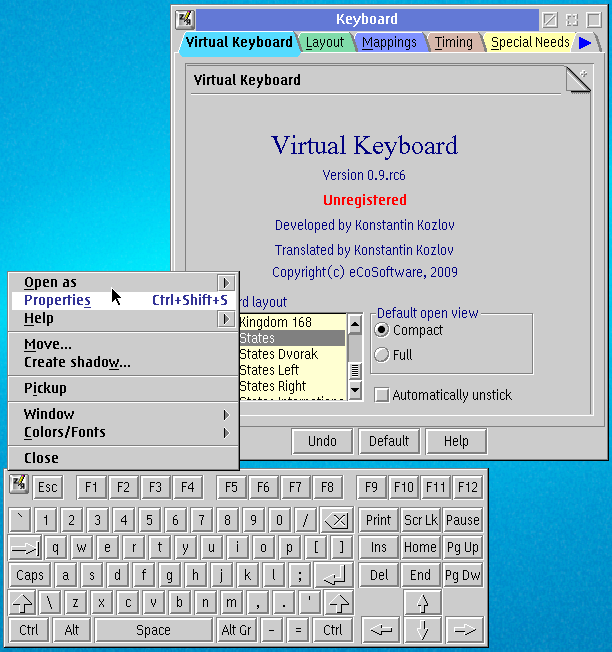Screen dimensions: 612x652
Task: Click the left Shift arrow key
Action: (x=22, y=603)
